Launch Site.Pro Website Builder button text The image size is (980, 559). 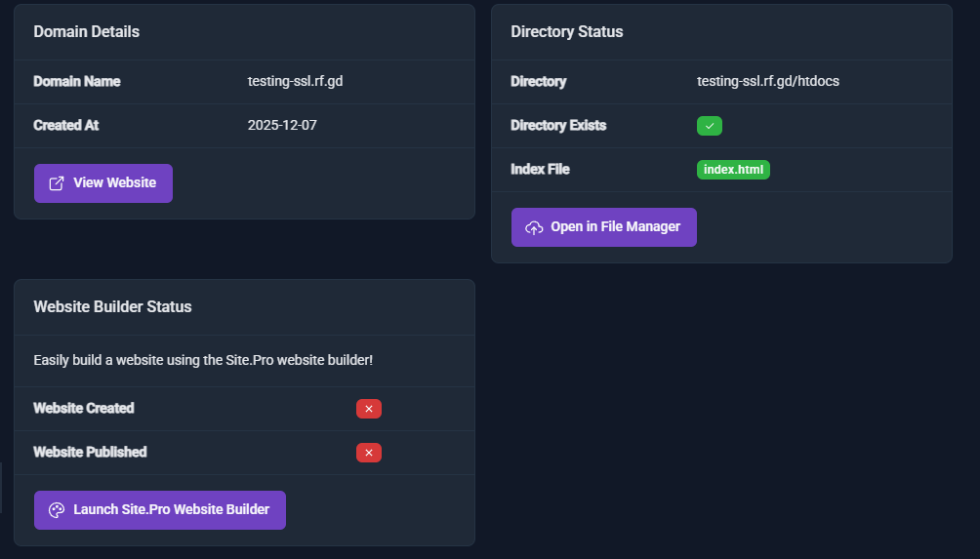click(x=171, y=510)
